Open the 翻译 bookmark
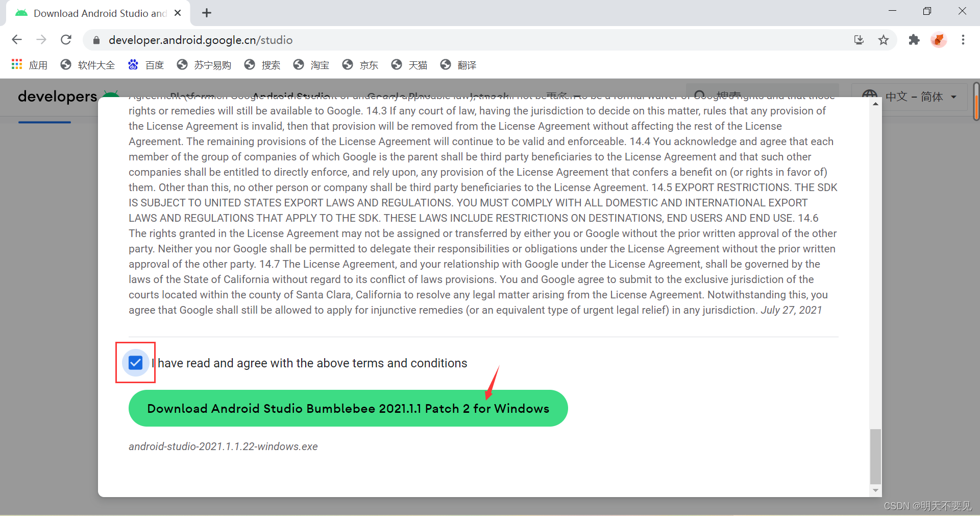 click(x=458, y=65)
